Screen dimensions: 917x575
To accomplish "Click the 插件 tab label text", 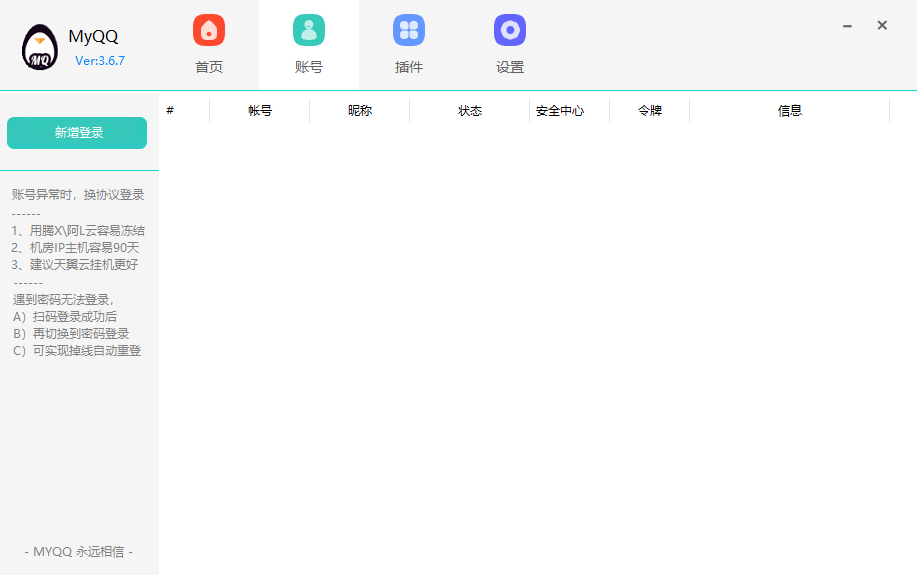I will (409, 68).
